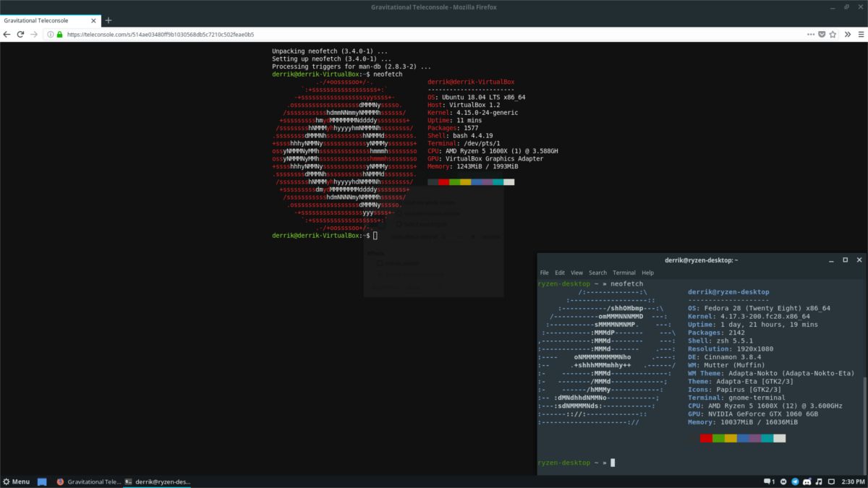Open the View menu in gnome-terminal
The width and height of the screenshot is (868, 488).
[576, 273]
